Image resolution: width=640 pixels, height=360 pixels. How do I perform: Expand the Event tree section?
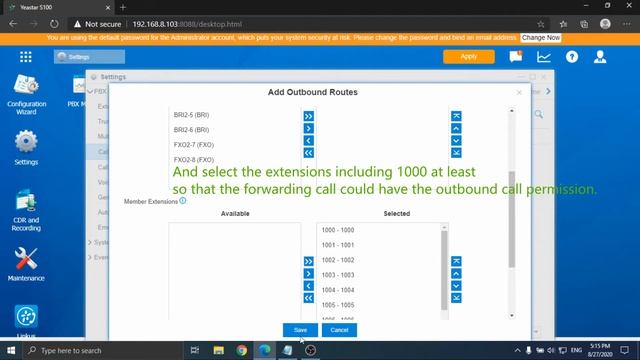point(90,258)
